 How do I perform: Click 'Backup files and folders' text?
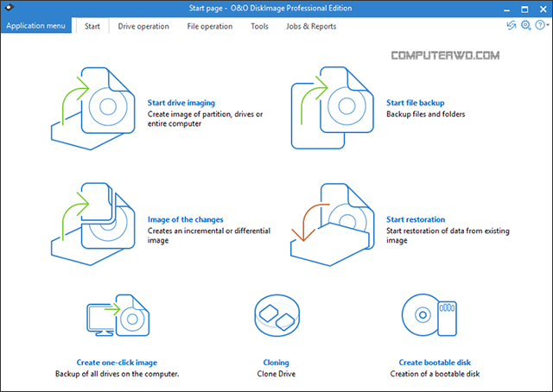tap(426, 114)
